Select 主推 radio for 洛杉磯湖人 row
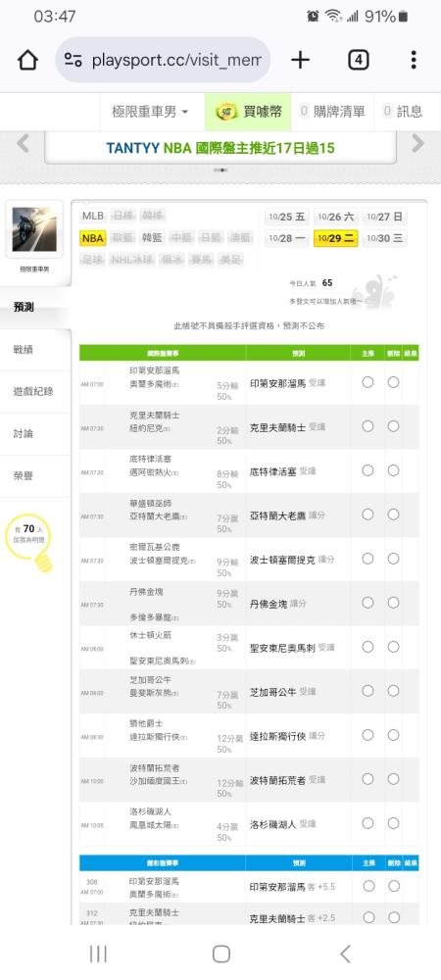Screen dimensions: 441x980 tap(367, 823)
